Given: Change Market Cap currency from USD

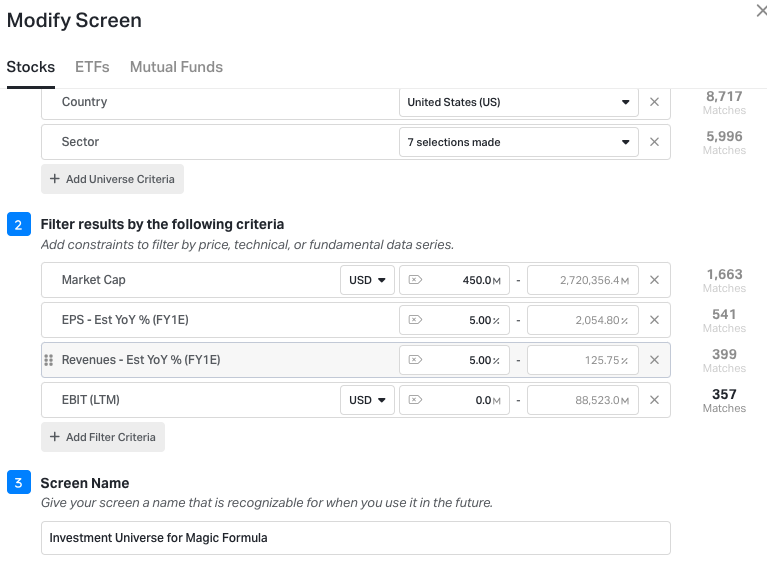Looking at the screenshot, I should [x=367, y=280].
